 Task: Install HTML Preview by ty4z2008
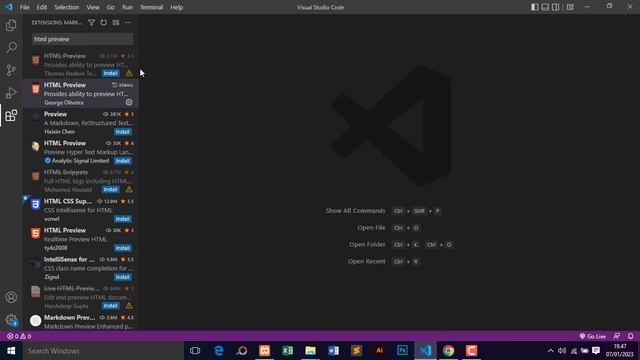[x=122, y=248]
